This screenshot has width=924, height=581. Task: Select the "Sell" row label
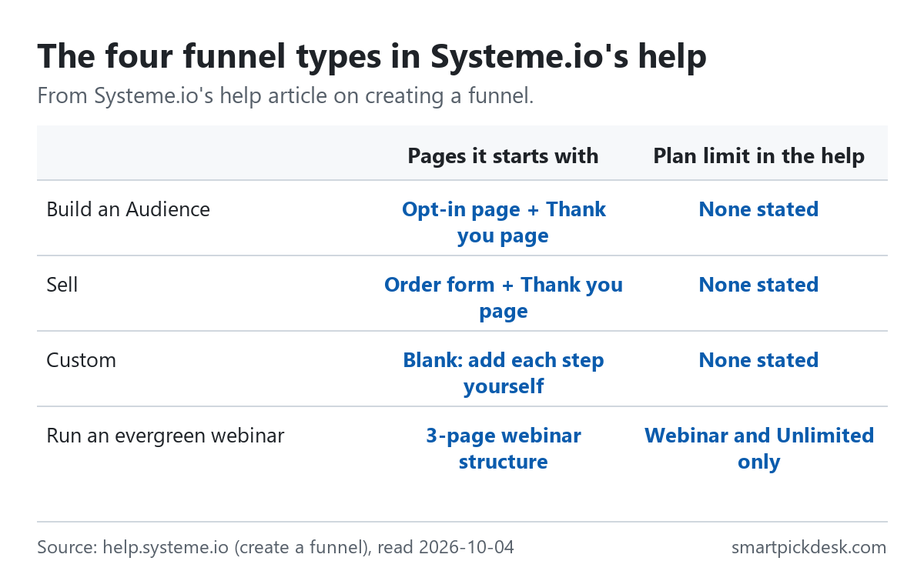pyautogui.click(x=62, y=285)
